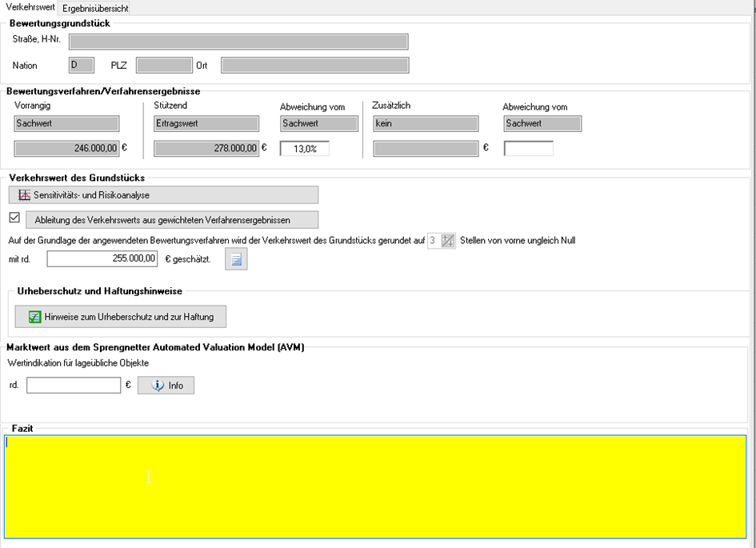
Task: Click the Straße, H-Nr. address field
Action: click(x=238, y=42)
